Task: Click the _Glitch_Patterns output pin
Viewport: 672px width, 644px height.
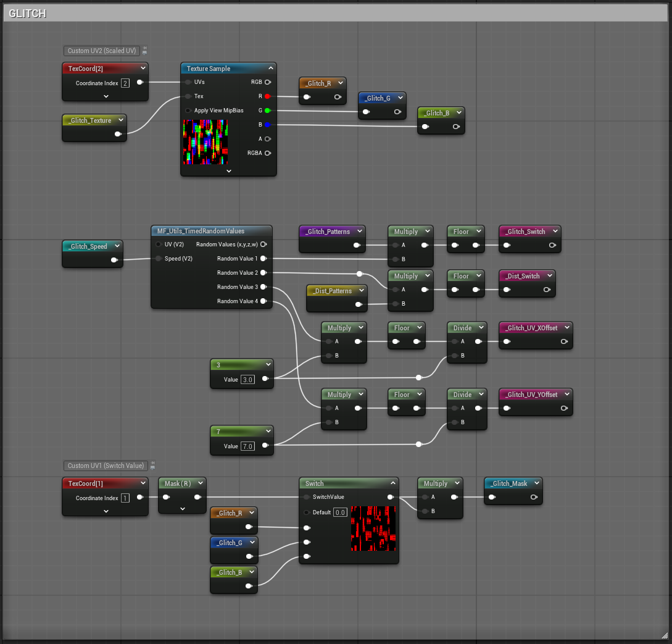Action: (357, 245)
